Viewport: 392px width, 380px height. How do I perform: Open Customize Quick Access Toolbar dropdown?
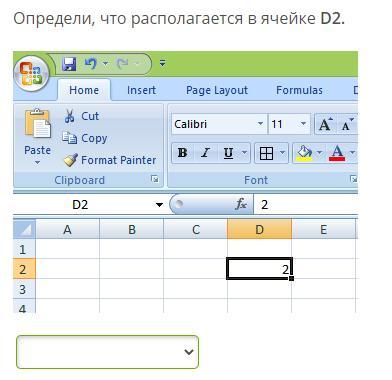(x=162, y=63)
